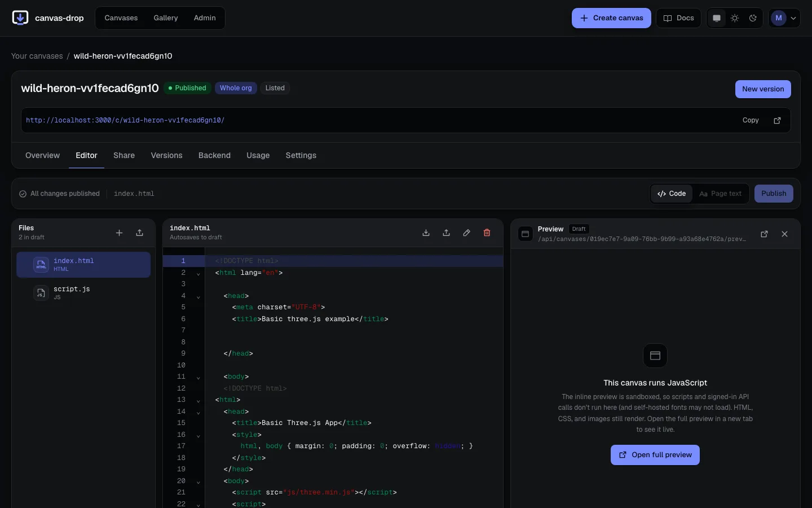Screen dimensions: 812x508
Task: Collapse the head fold at line 4
Action: tap(198, 297)
